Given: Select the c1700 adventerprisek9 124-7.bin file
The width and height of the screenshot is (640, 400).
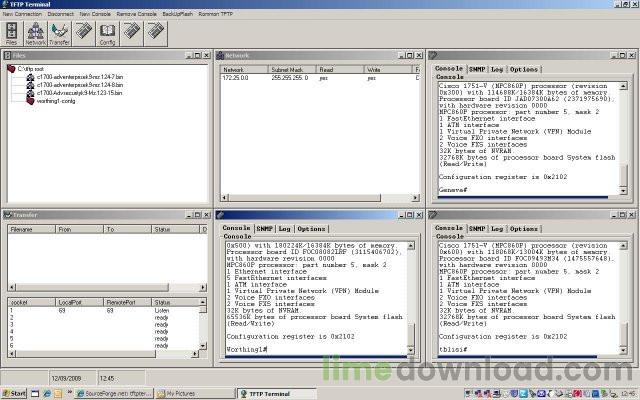Looking at the screenshot, I should (x=80, y=77).
